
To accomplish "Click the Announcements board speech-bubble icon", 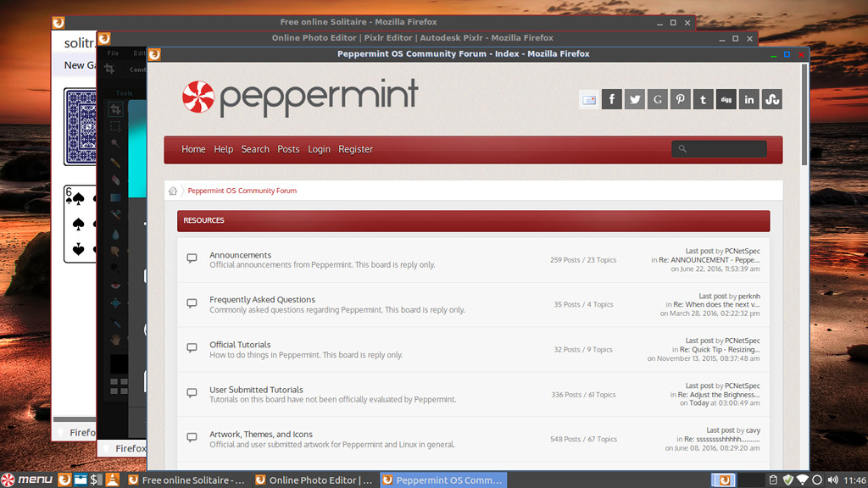I will (192, 258).
